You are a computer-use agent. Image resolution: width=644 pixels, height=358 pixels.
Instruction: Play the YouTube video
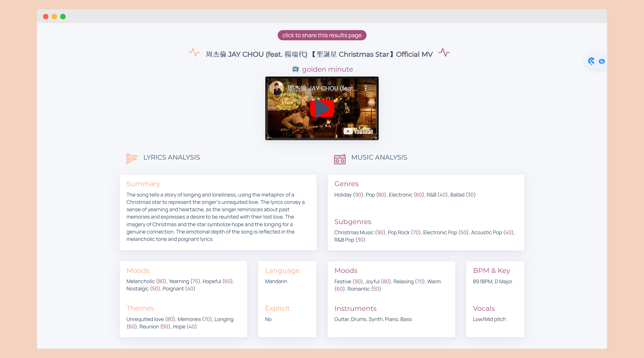[322, 108]
